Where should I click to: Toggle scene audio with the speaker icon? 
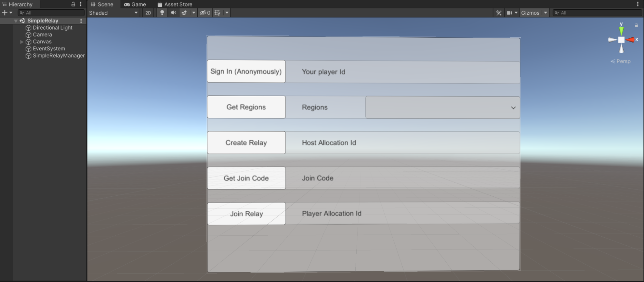(173, 13)
